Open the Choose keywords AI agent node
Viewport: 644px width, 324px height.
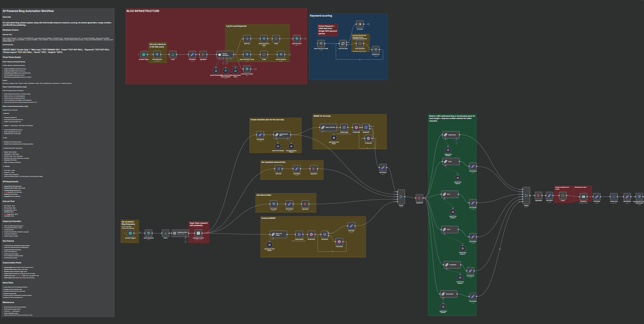pos(225,54)
